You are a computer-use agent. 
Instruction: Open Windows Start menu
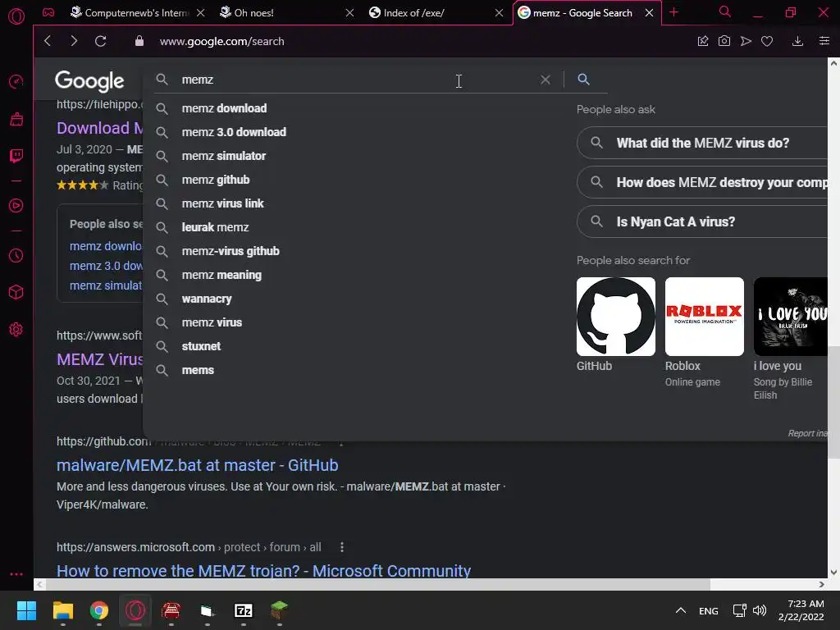(26, 610)
